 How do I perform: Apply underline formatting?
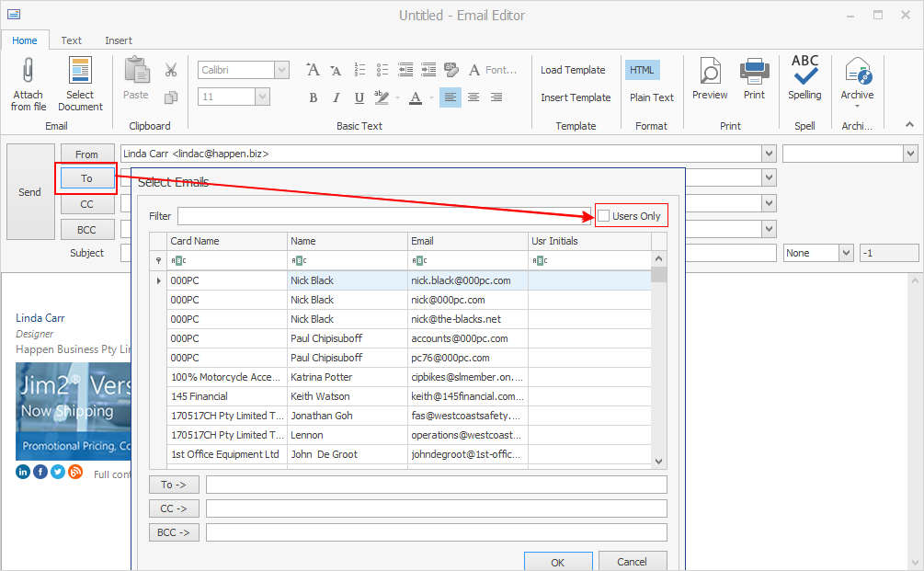[x=359, y=97]
